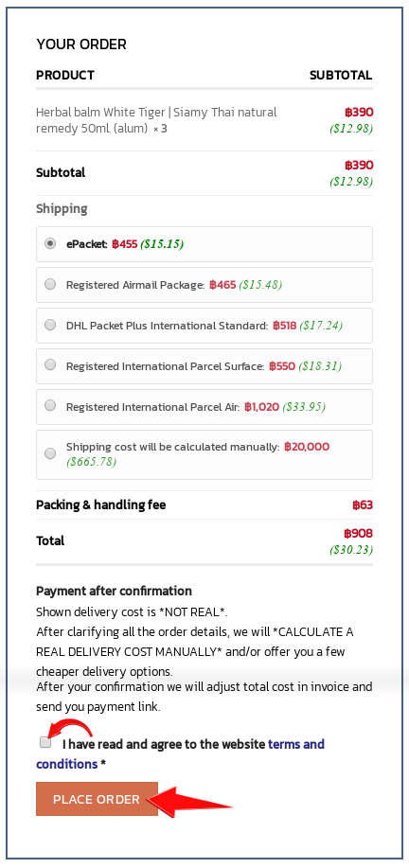Click the ฿63 packing and handling fee
The width and height of the screenshot is (409, 868).
tap(363, 505)
